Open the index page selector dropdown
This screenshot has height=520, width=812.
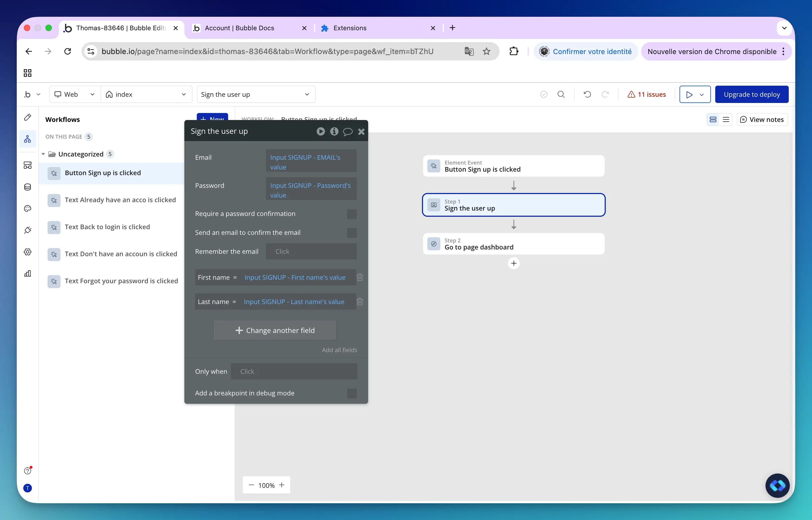point(146,95)
